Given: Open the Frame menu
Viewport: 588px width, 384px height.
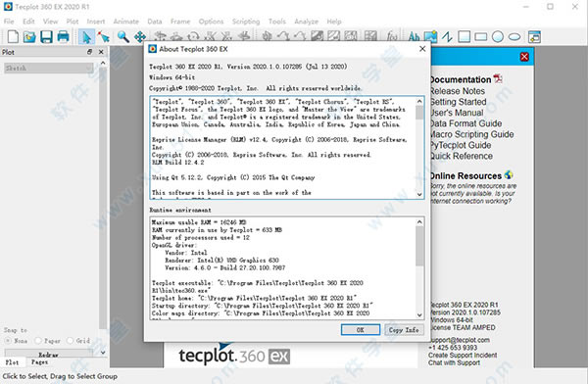Looking at the screenshot, I should click(180, 22).
